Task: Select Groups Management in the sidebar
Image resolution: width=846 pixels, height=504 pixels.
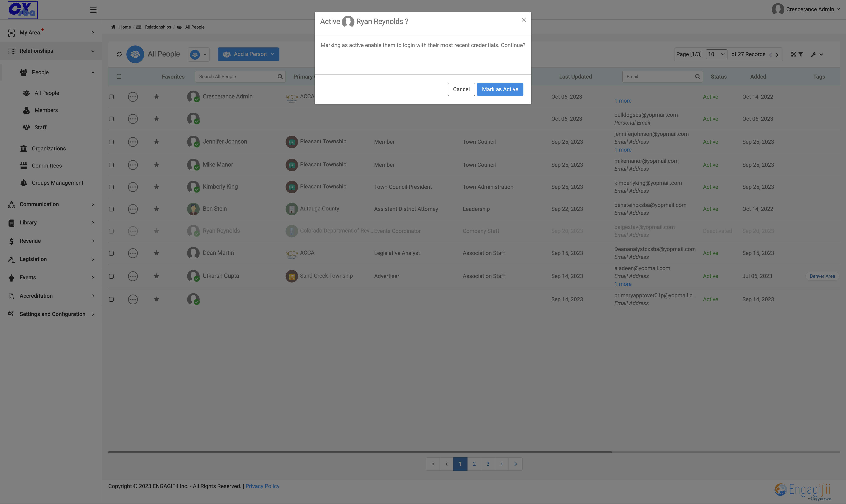Action: [x=57, y=183]
